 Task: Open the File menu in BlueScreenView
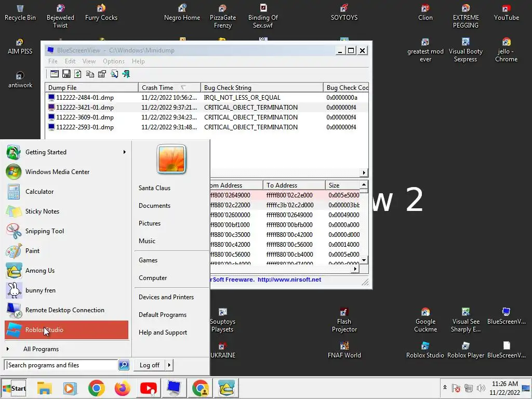pos(52,61)
